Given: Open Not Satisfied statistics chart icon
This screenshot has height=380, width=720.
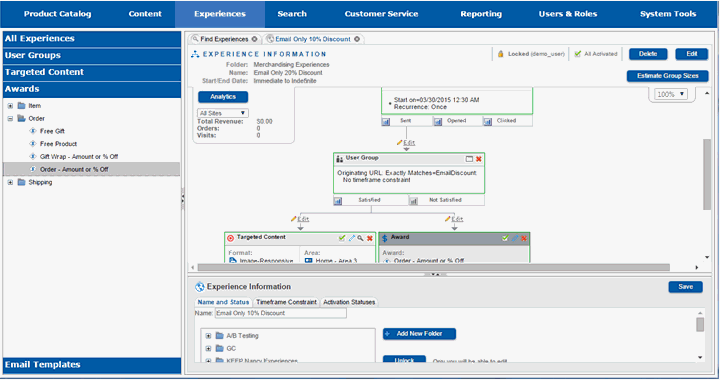Looking at the screenshot, I should [413, 201].
